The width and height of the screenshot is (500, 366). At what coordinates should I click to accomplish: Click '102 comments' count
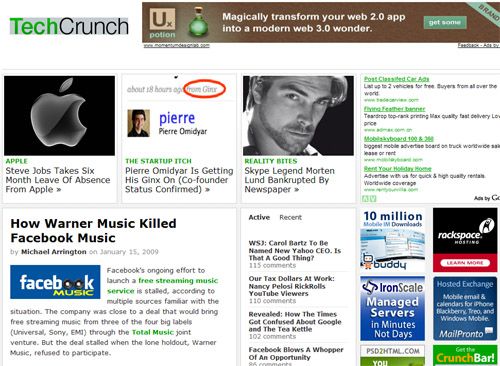click(x=272, y=337)
